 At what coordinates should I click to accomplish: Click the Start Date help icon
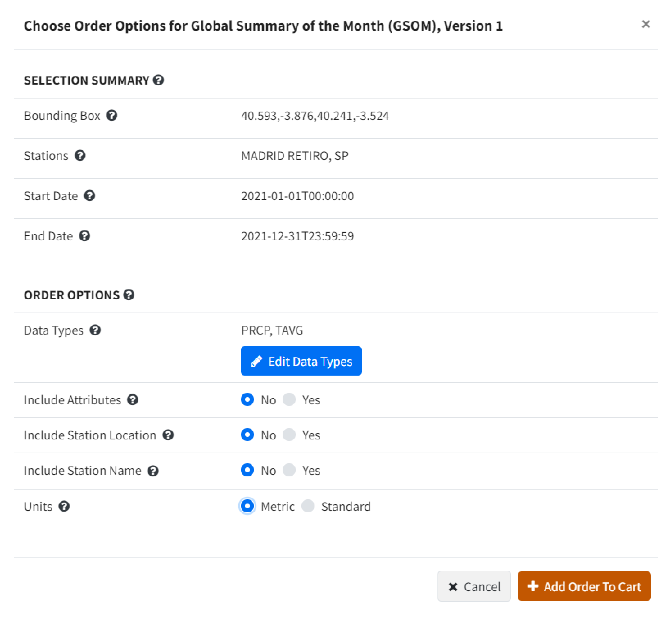point(90,196)
